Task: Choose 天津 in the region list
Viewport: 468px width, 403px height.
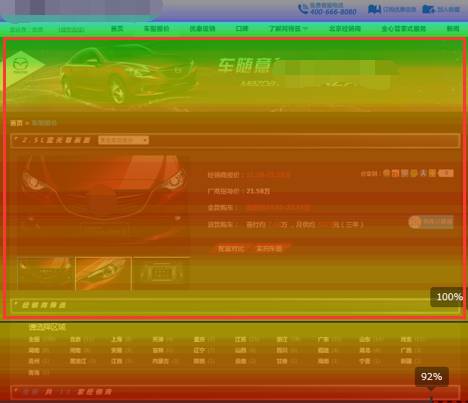Action: 158,339
